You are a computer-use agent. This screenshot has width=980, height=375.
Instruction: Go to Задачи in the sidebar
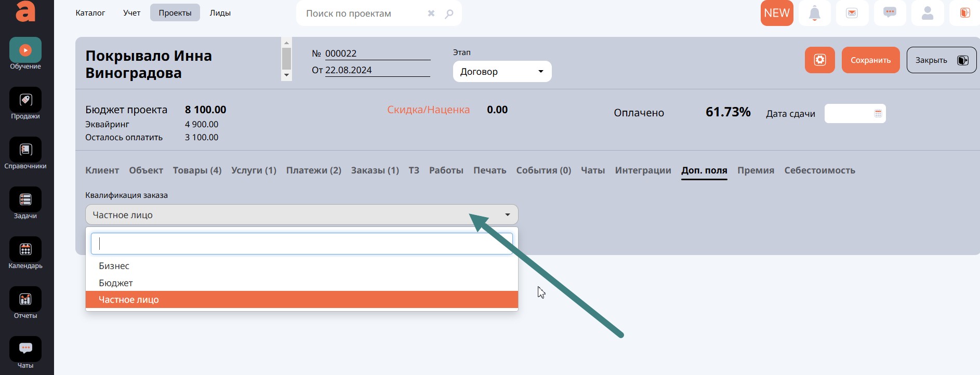25,200
